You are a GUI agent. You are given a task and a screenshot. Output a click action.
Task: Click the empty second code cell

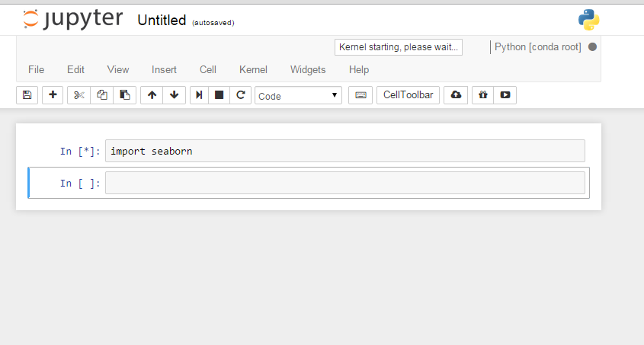point(344,183)
